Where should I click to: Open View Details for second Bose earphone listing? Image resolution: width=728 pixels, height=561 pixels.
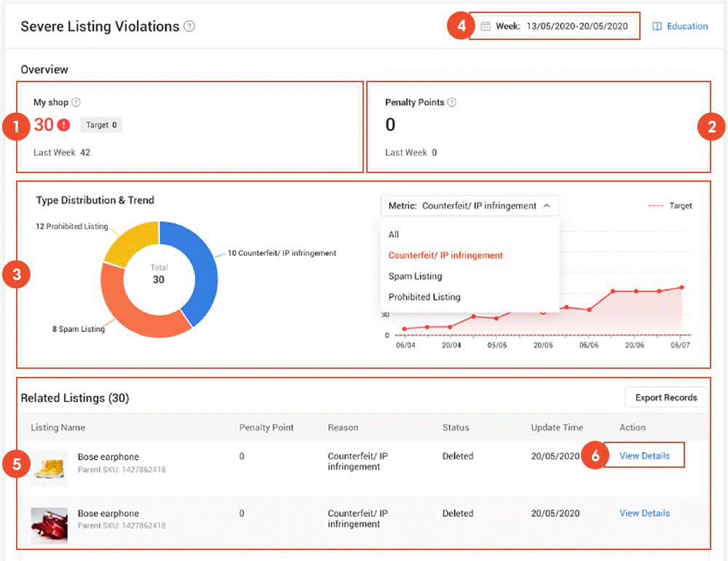644,513
